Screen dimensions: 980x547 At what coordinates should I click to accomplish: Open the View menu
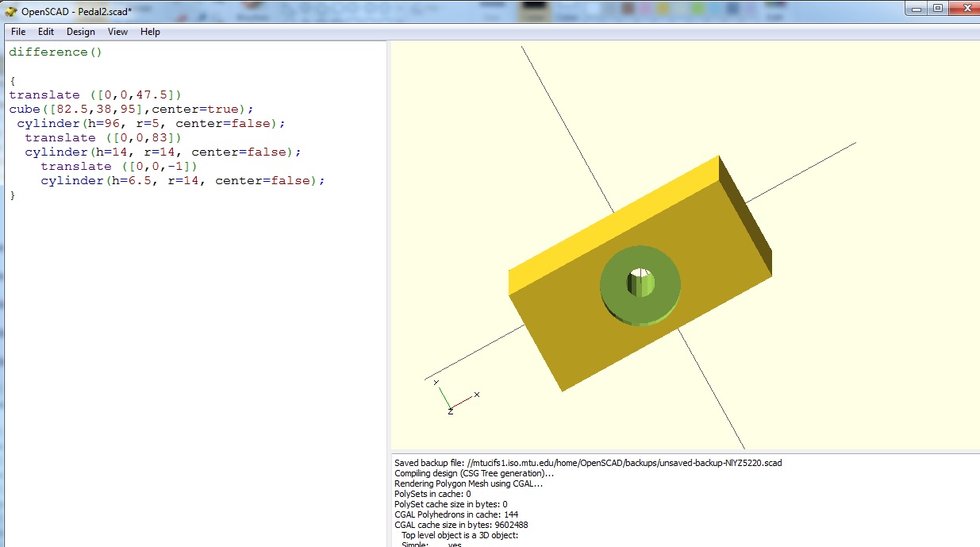coord(117,32)
